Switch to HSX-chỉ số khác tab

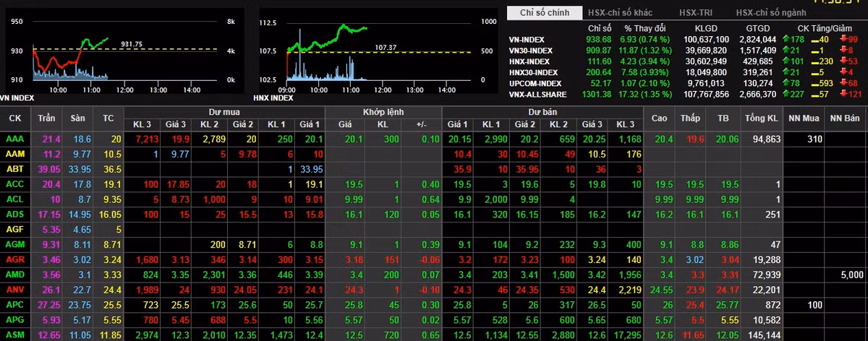[619, 12]
